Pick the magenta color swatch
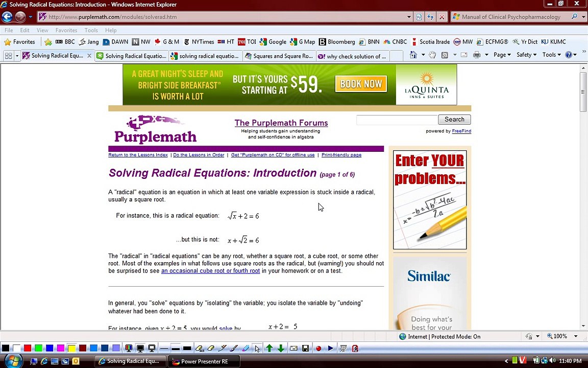 [60, 348]
